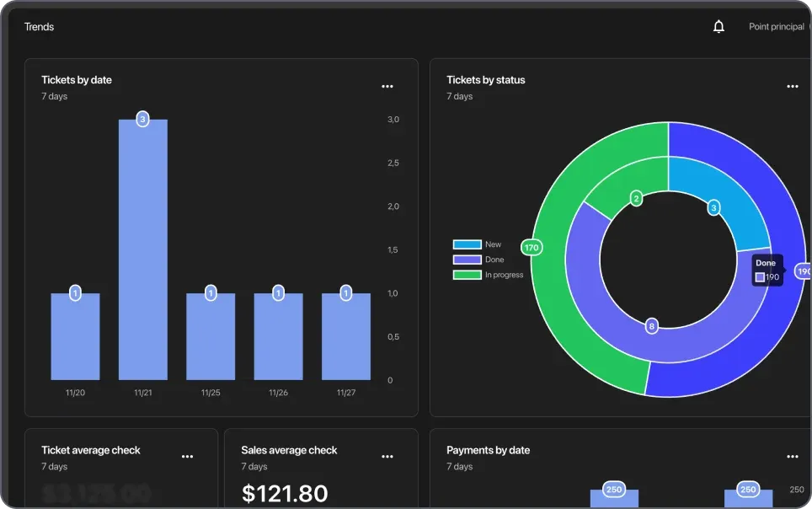Click the 11/21 bar in Tickets chart
812x509 pixels.
pos(142,253)
